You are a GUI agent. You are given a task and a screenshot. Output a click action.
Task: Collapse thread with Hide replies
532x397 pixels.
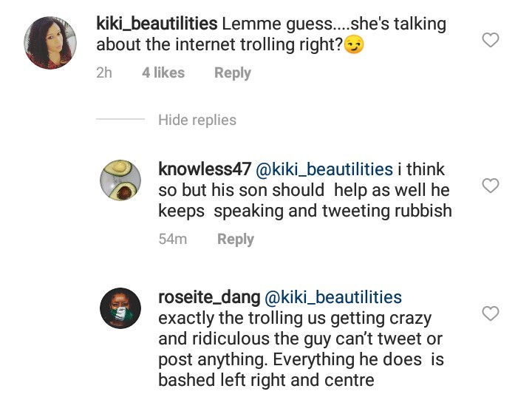197,120
